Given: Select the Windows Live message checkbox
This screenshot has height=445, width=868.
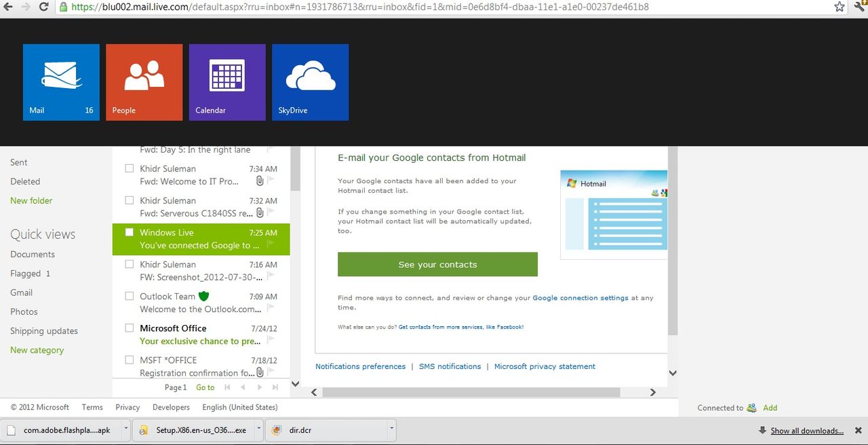Looking at the screenshot, I should [130, 232].
